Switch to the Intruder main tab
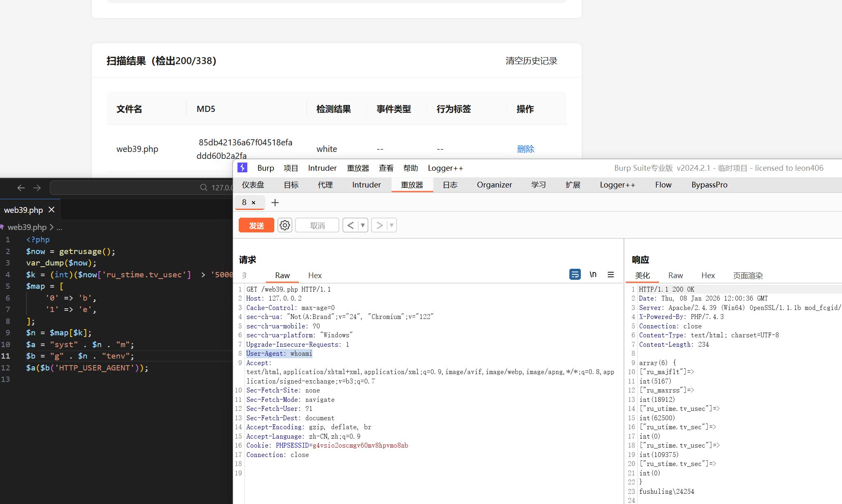The image size is (842, 504). tap(366, 185)
